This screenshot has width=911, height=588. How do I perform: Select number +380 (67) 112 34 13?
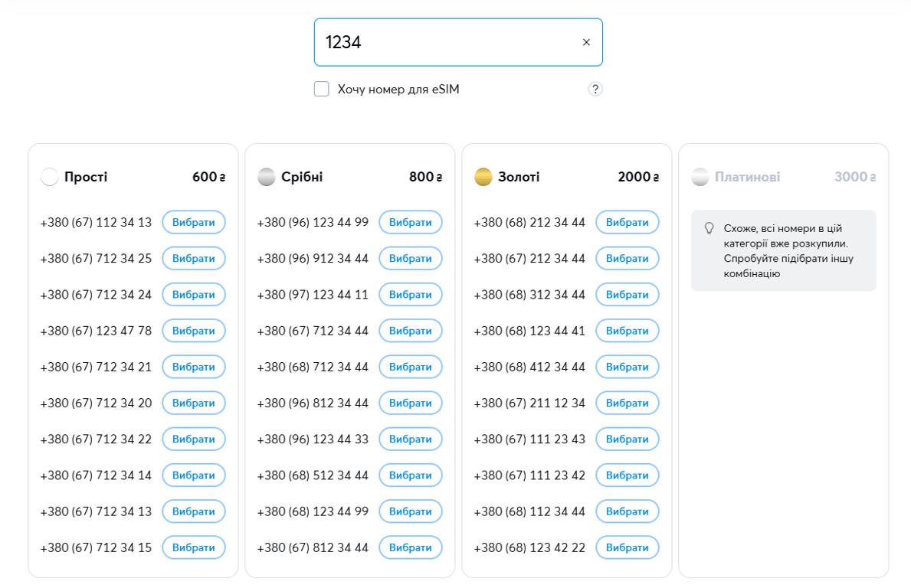coord(194,222)
